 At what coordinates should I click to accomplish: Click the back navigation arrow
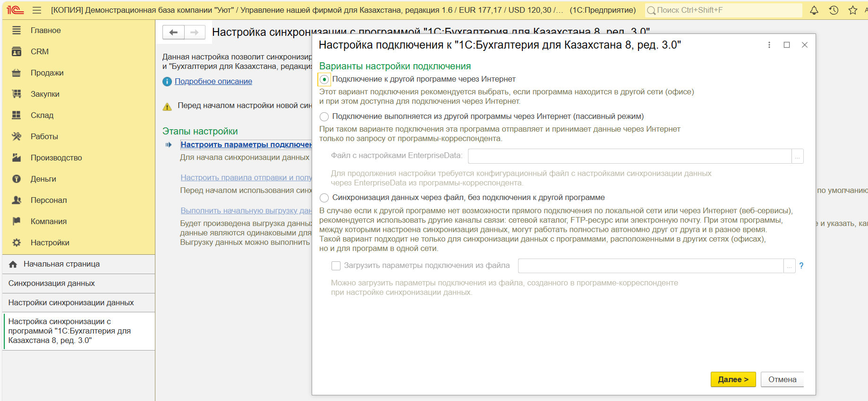point(173,32)
